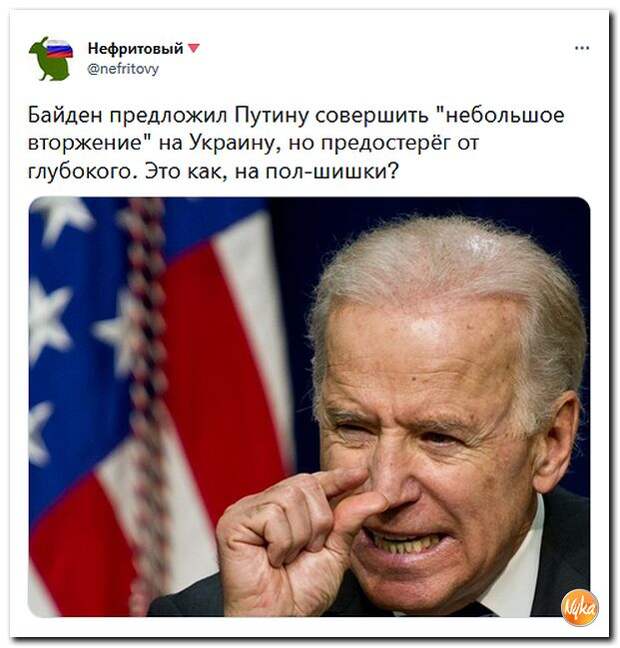Open the attached photo in the tweet

point(309,407)
